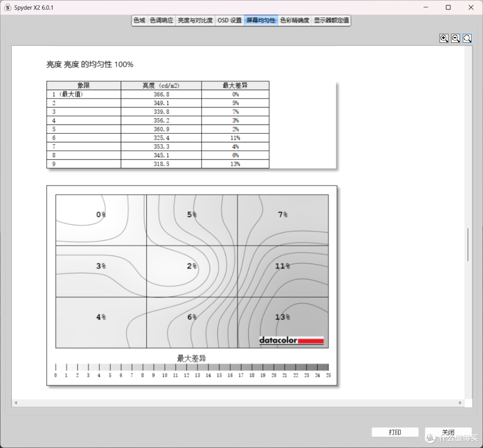Click the 345.1 brightness cell
The width and height of the screenshot is (483, 448).
161,155
